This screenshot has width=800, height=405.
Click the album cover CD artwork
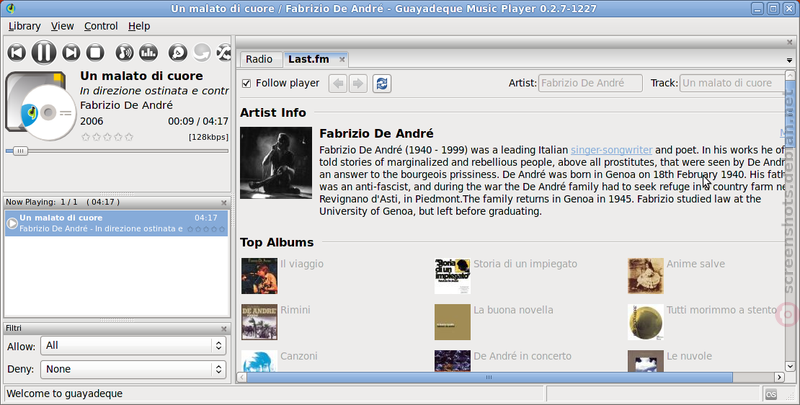pyautogui.click(x=41, y=106)
